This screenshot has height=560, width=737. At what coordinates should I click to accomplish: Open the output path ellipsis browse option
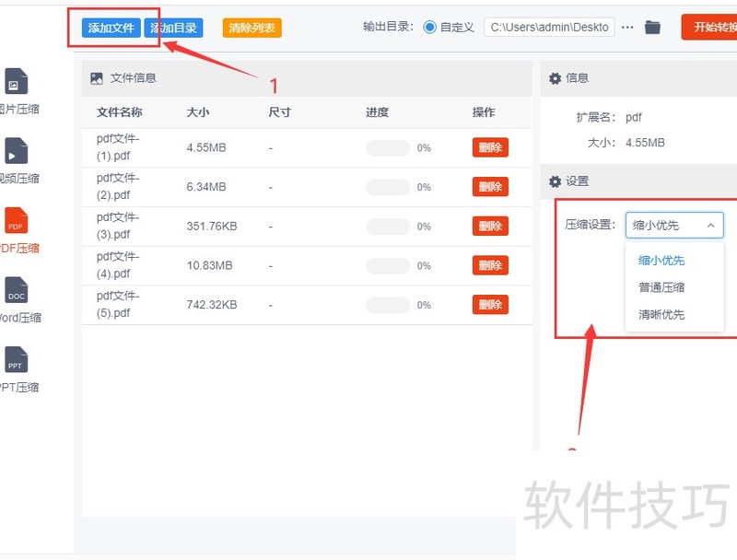coord(627,27)
